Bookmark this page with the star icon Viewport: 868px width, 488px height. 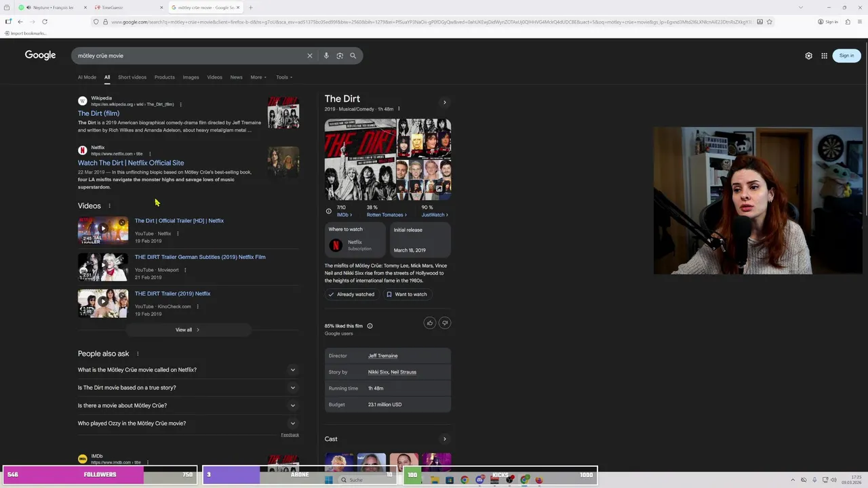[x=769, y=22]
